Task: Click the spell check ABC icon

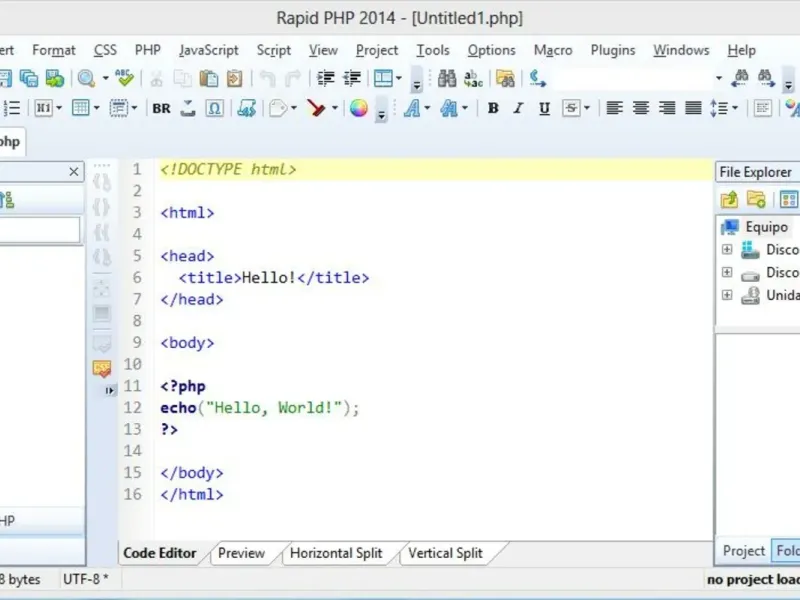Action: [124, 78]
